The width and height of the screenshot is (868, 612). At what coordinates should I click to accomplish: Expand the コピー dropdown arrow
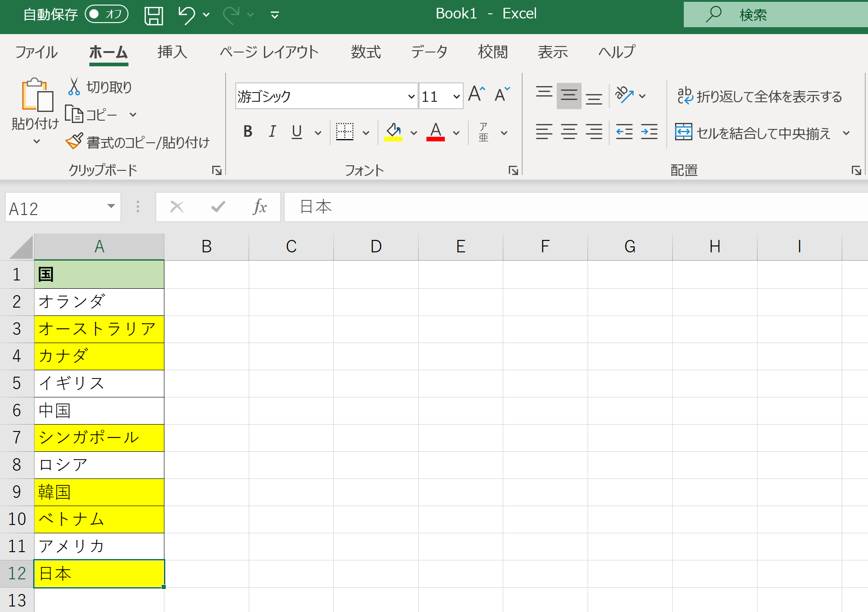133,115
